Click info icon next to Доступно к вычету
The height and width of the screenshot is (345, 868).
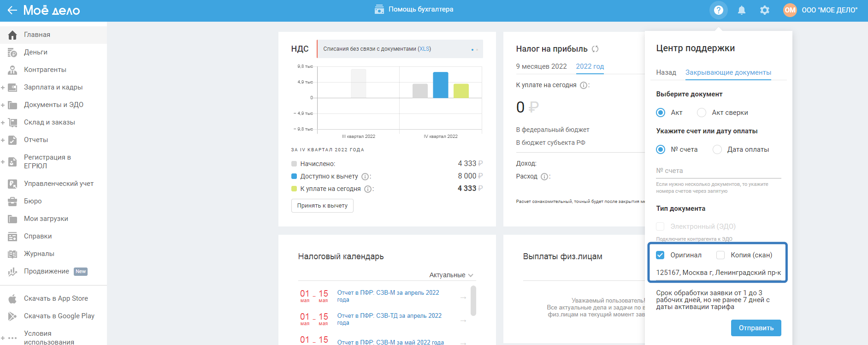365,176
